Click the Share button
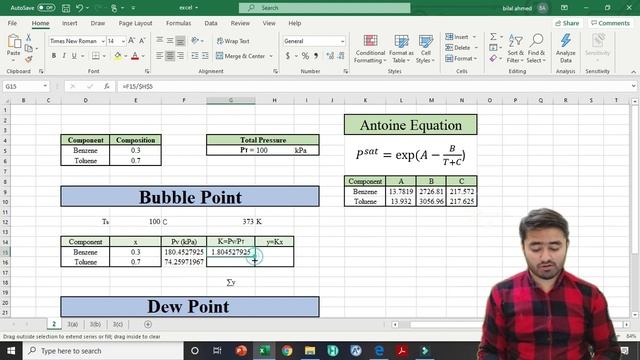The width and height of the screenshot is (640, 360). (567, 23)
